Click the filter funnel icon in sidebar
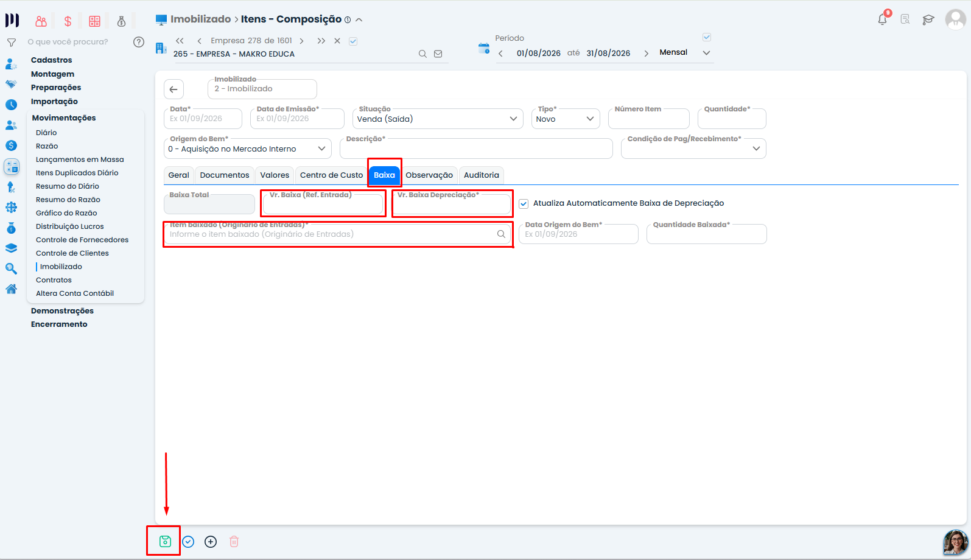Screen dimensions: 971x560 (x=11, y=43)
